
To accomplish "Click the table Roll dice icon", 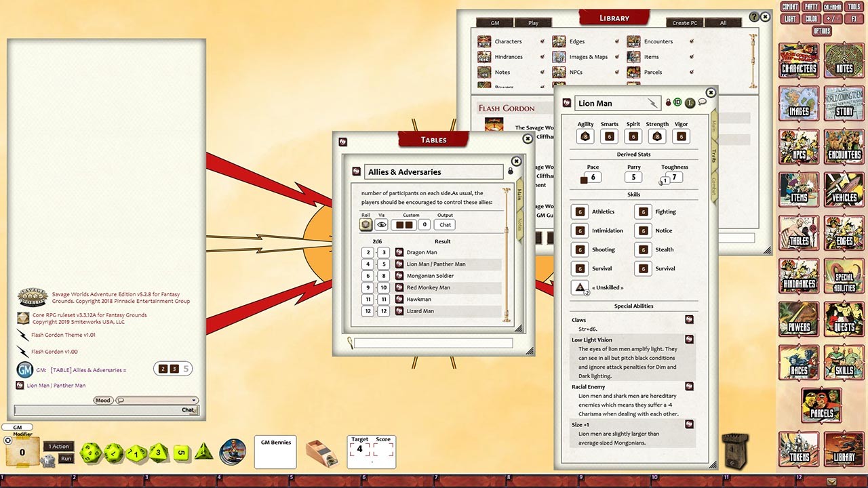I will [366, 225].
